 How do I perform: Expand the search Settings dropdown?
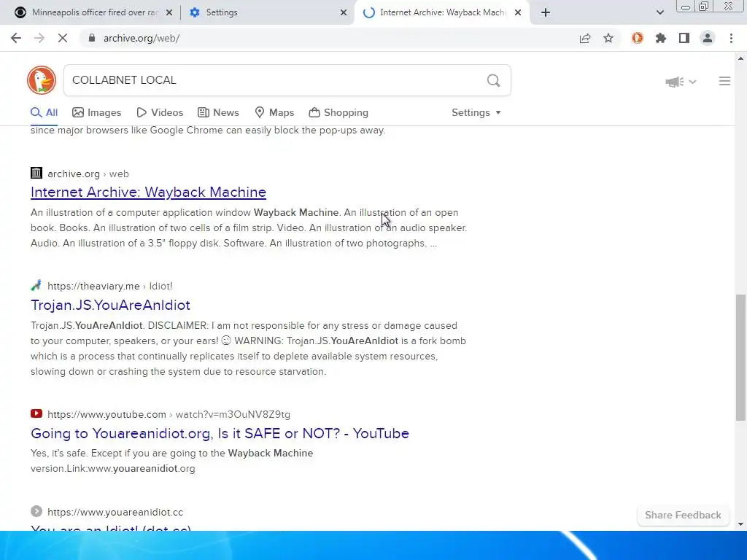pos(476,113)
